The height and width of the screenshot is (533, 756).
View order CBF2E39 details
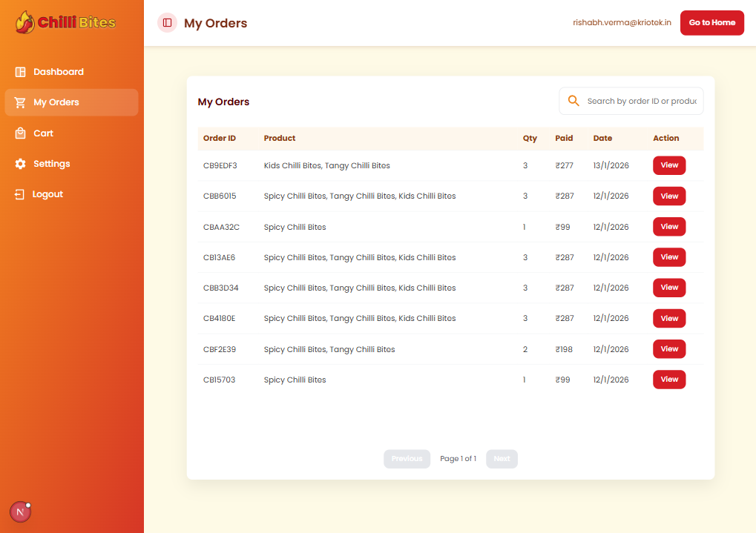tap(668, 349)
